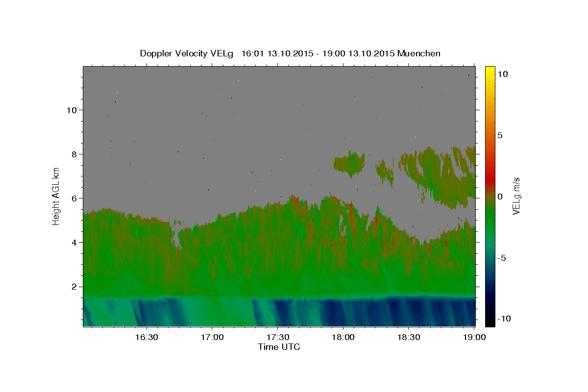
Task: Click the 17:00 time tick label
Action: tap(212, 337)
